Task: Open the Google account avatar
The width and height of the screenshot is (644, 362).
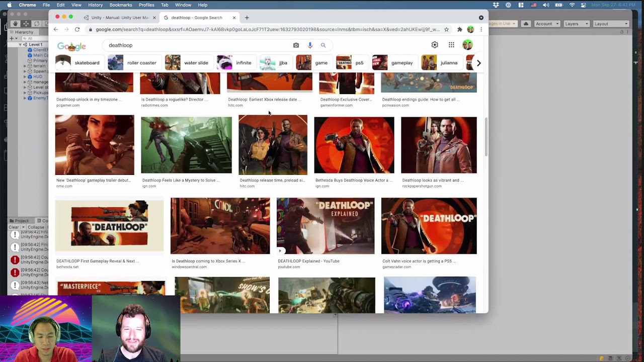Action: pos(467,45)
